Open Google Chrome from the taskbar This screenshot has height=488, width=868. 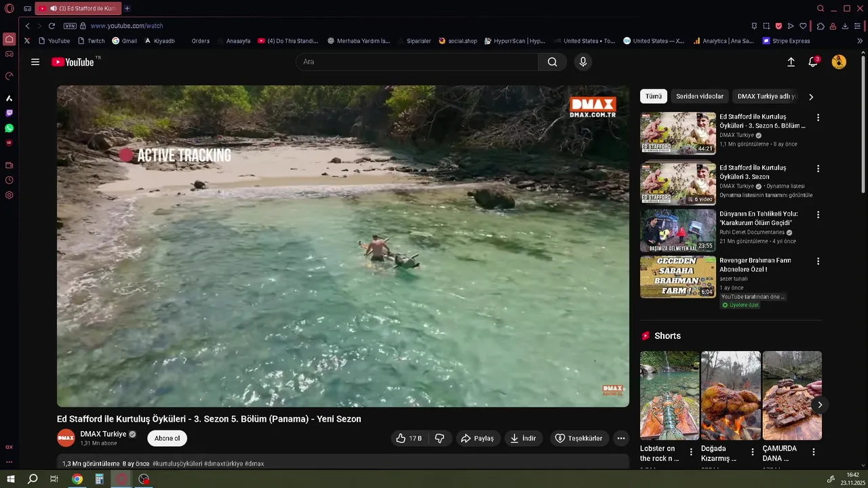coord(77,479)
